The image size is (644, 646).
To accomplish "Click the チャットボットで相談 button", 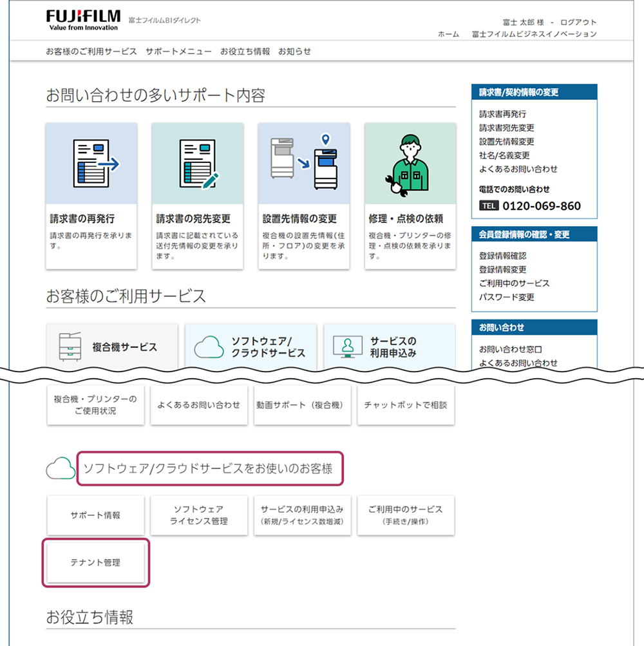I will click(406, 405).
